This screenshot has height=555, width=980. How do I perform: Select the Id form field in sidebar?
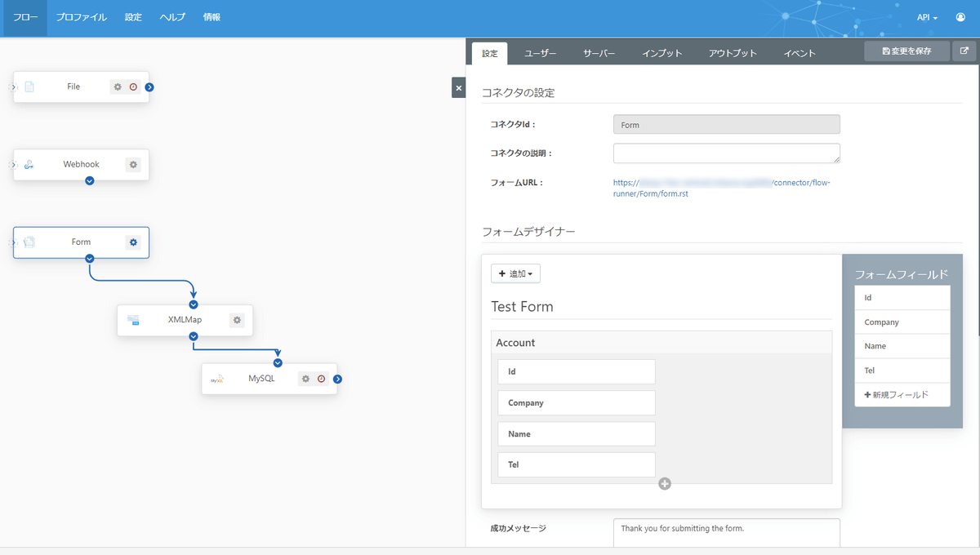coord(902,298)
